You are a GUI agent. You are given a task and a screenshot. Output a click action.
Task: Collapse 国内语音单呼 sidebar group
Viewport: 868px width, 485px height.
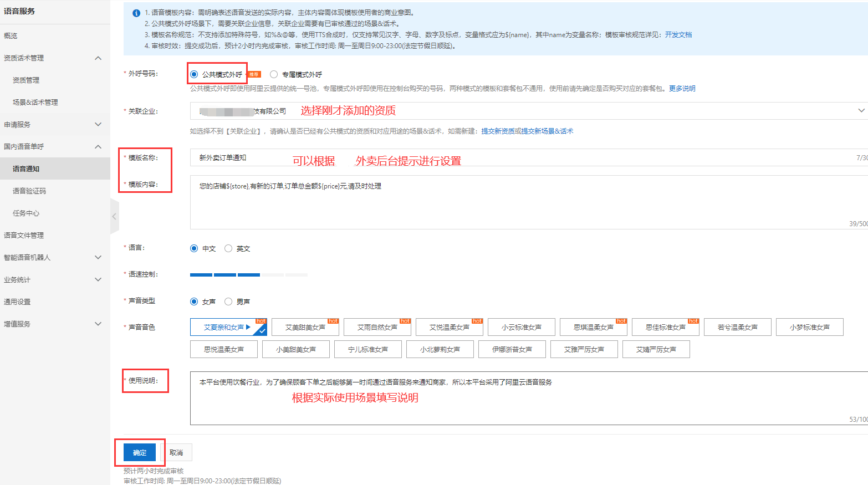coord(98,146)
